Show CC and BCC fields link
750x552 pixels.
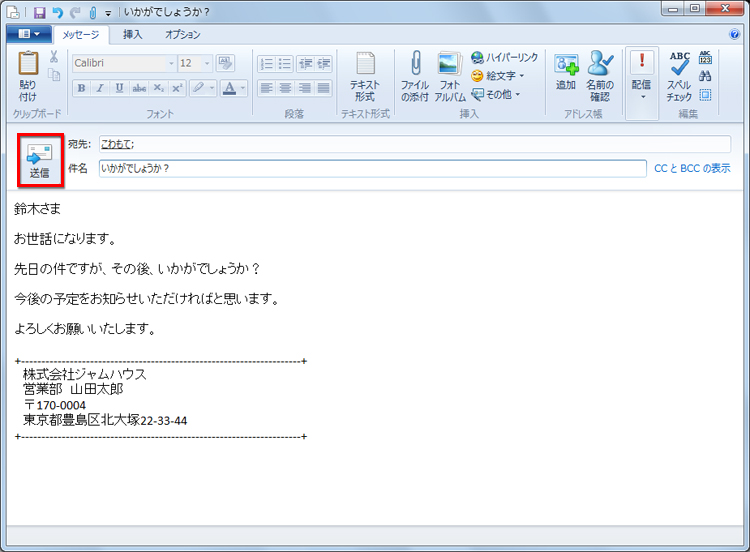(692, 168)
